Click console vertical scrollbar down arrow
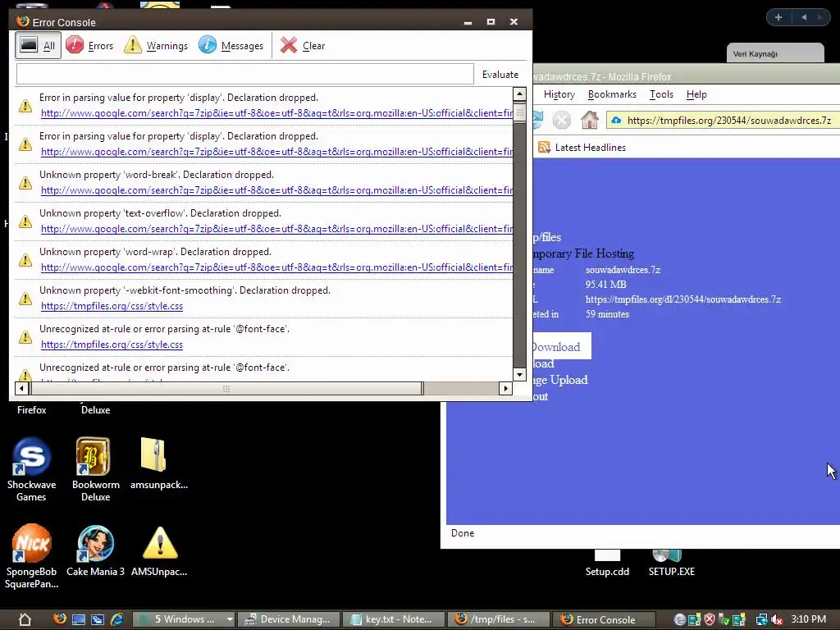 coord(519,374)
